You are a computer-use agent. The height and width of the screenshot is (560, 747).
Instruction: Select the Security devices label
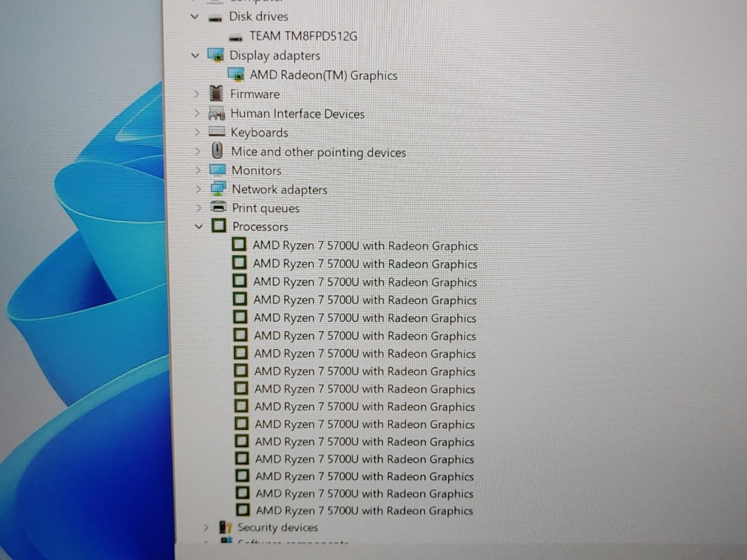pos(278,527)
